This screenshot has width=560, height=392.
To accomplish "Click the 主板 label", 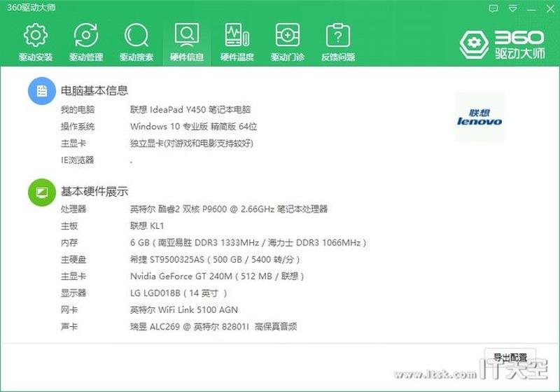I will click(x=69, y=225).
